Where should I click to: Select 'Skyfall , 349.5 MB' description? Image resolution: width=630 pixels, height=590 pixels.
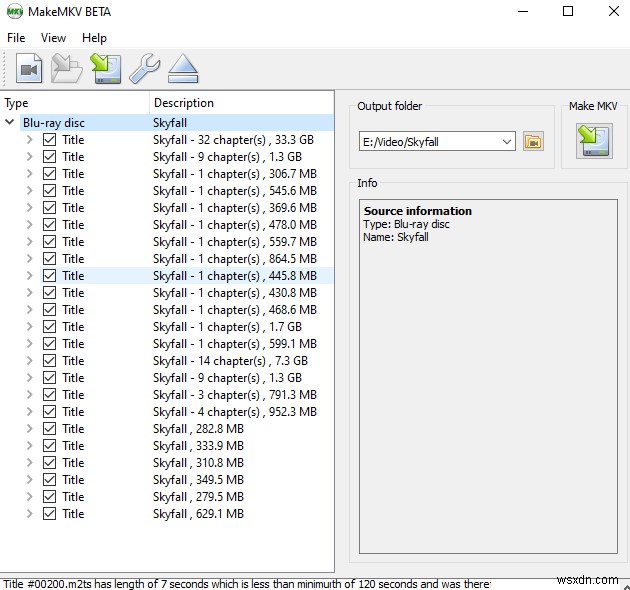pos(198,480)
